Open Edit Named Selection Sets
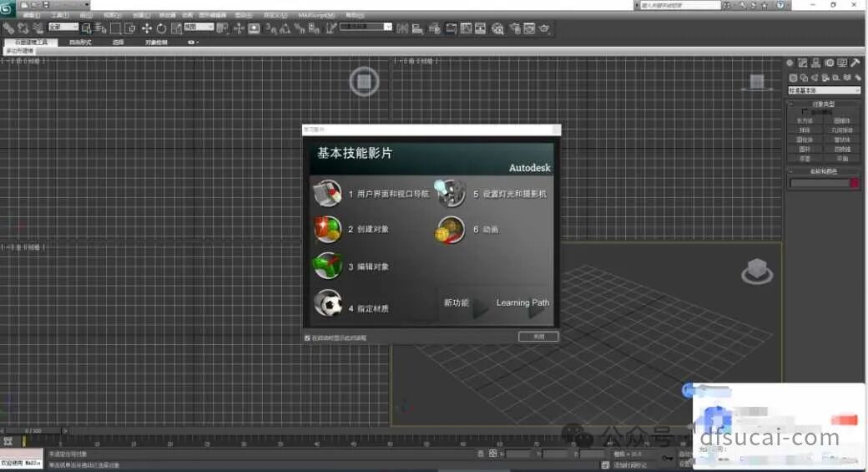The width and height of the screenshot is (868, 472). pos(331,28)
